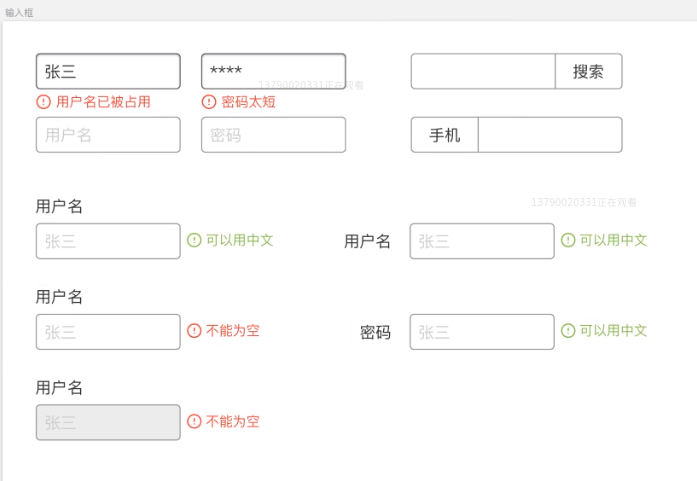Click the green info icon next to inline 用户名 field
This screenshot has width=697, height=481.
coord(568,240)
